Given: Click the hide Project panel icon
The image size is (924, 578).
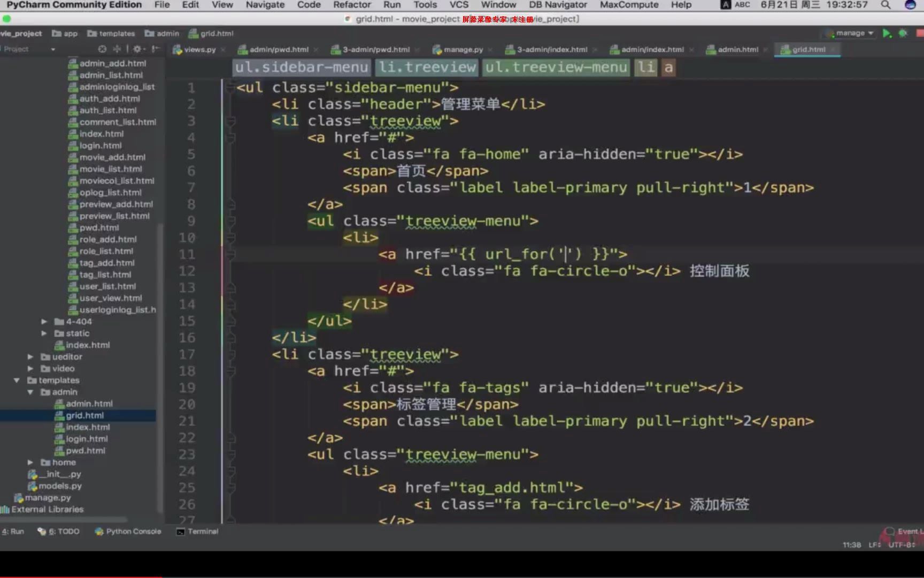Looking at the screenshot, I should [x=155, y=49].
